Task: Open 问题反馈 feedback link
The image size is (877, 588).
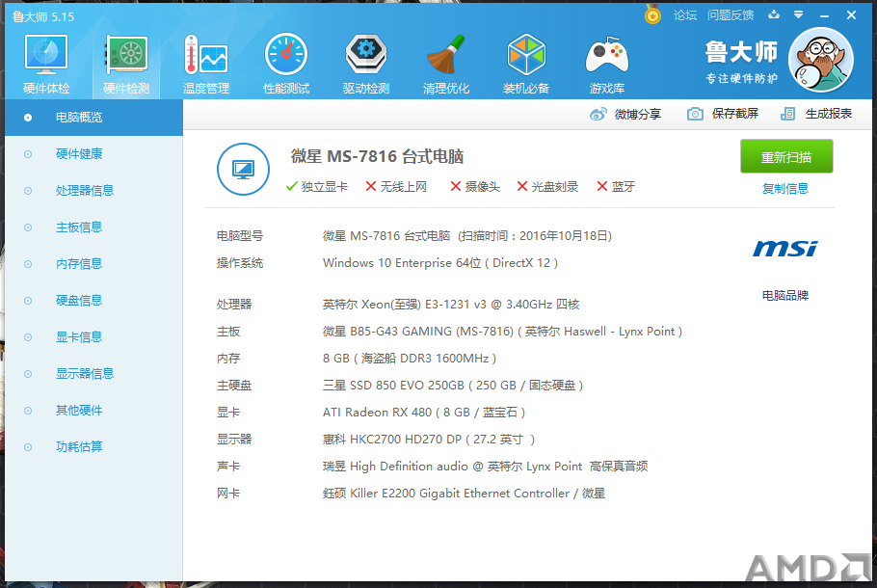Action: (x=731, y=15)
